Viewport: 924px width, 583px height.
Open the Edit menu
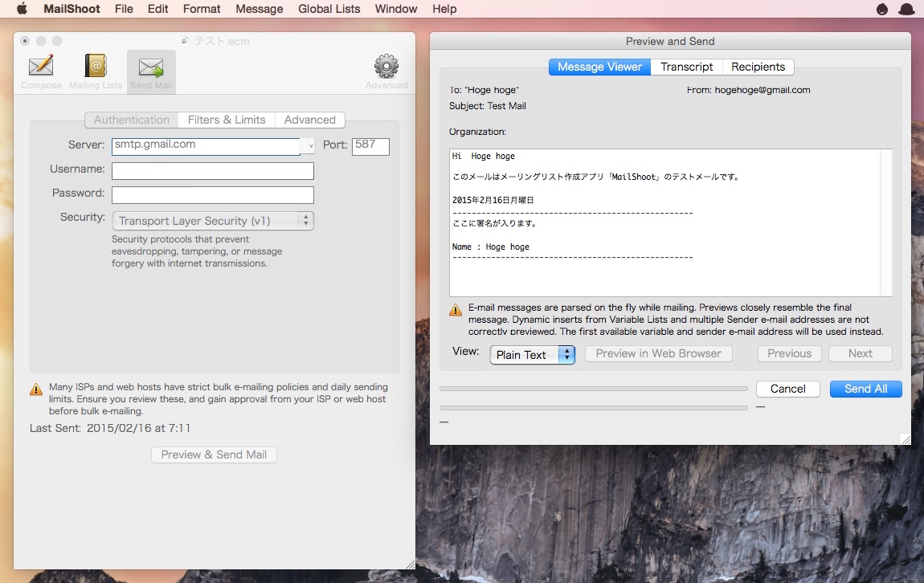(158, 9)
